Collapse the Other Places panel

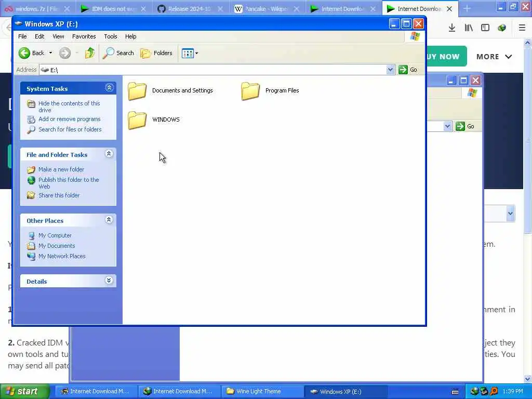(x=109, y=220)
